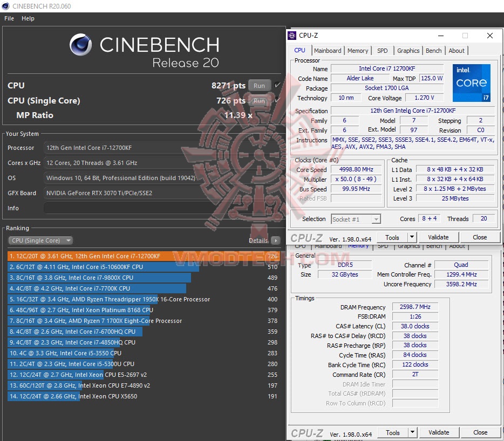Click the Details label in Ranking
Viewport: 504px width, 441px height.
coord(258,240)
